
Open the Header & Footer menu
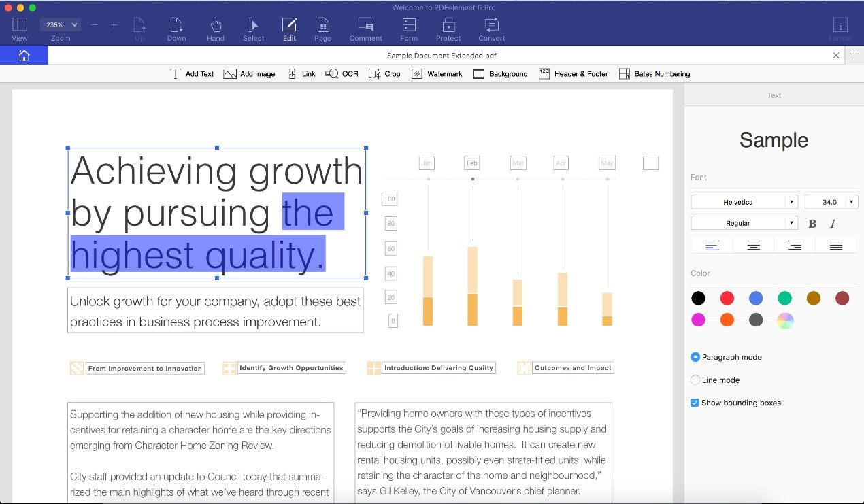(x=574, y=73)
